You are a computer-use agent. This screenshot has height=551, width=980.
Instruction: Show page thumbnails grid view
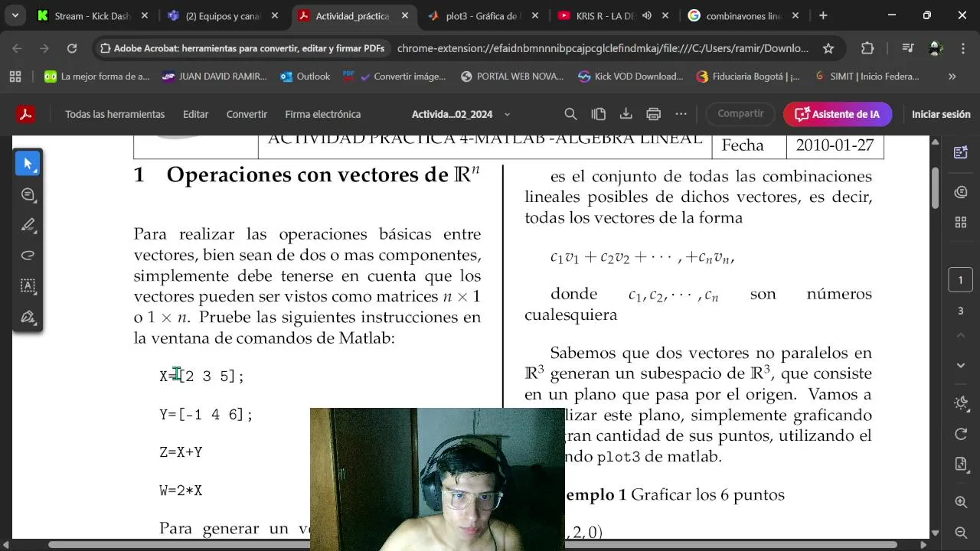(x=961, y=223)
